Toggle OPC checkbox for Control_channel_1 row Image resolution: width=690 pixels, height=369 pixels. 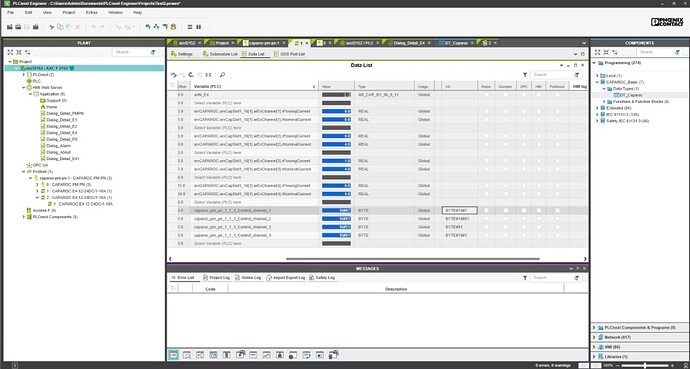pyautogui.click(x=524, y=210)
